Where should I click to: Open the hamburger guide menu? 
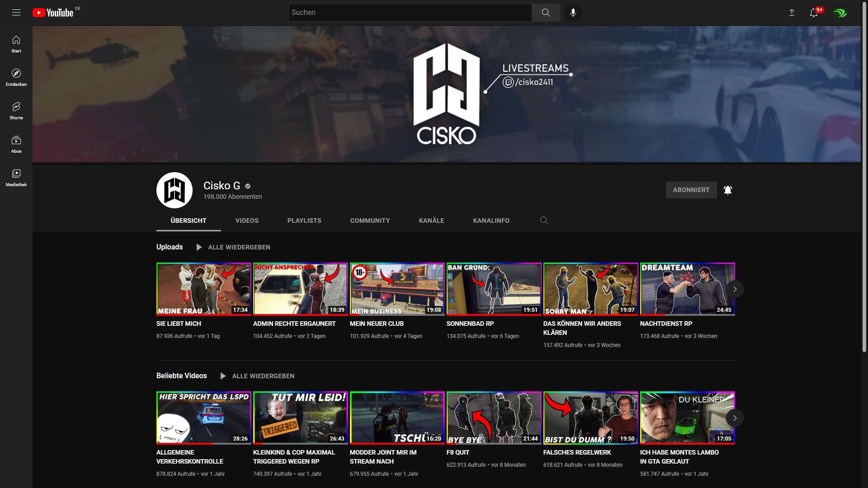(x=16, y=13)
